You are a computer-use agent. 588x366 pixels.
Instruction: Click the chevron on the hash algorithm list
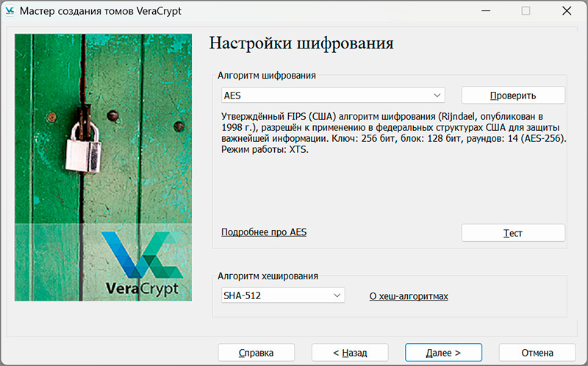click(337, 295)
